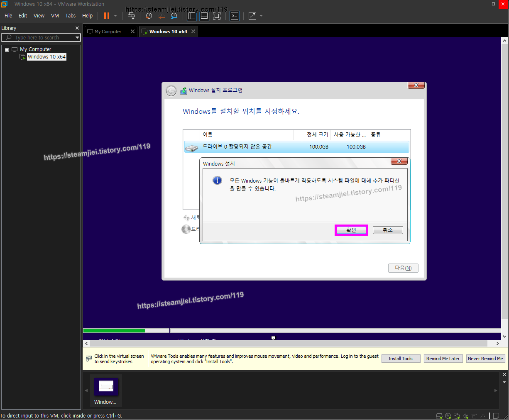Select My Computer in the library tree

(x=36, y=49)
